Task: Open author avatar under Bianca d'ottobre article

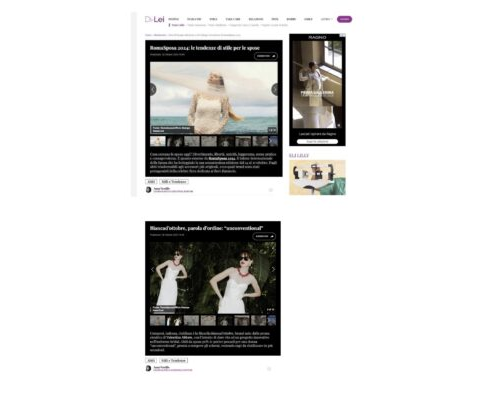Action: coord(149,368)
